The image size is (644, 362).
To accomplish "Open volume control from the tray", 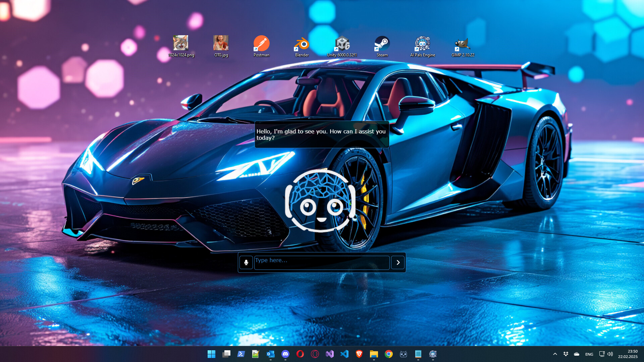I will (610, 354).
